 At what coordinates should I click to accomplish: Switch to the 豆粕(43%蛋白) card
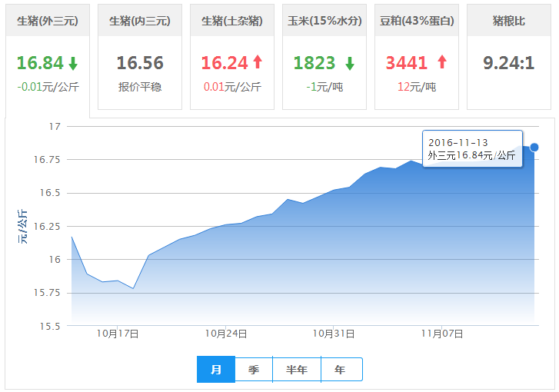[416, 21]
